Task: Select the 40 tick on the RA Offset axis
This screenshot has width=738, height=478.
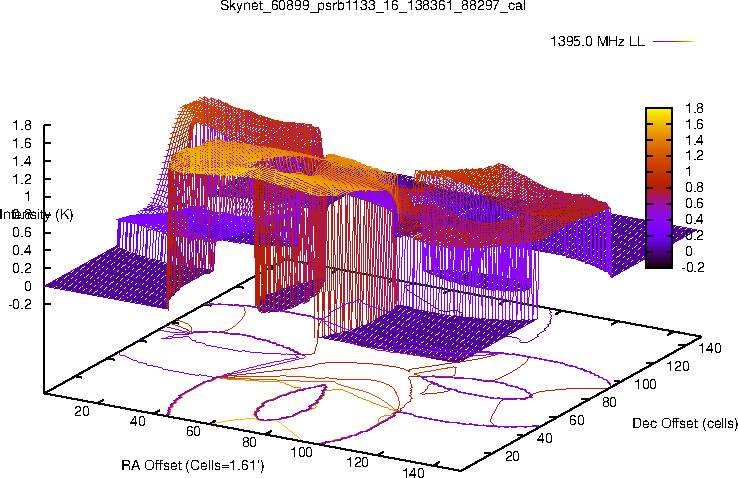Action: [137, 421]
